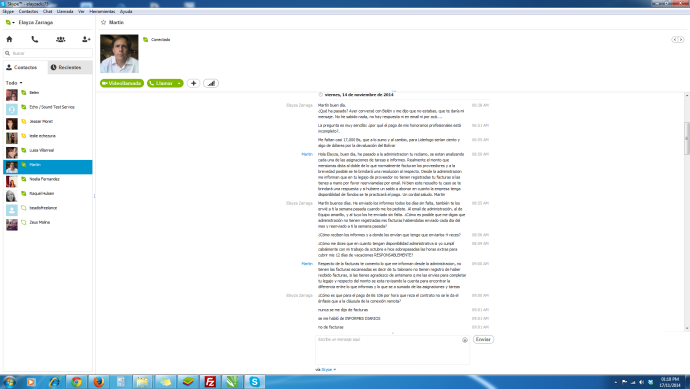Click the add contact icon
Image resolution: width=690 pixels, height=389 pixels.
pos(86,39)
